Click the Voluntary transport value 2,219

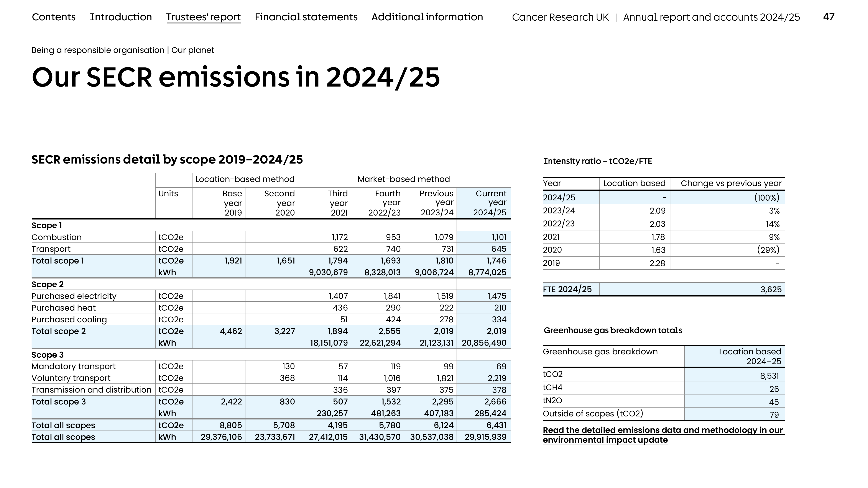[497, 378]
